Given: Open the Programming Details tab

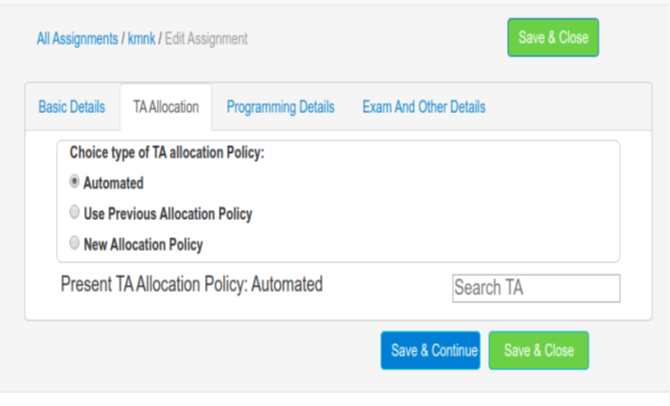Looking at the screenshot, I should (280, 107).
